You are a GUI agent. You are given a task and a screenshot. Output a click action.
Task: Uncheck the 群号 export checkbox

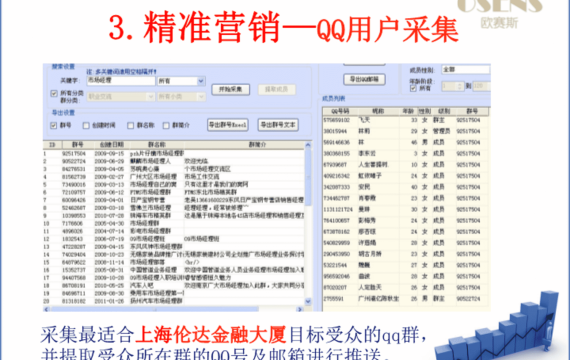tap(54, 125)
